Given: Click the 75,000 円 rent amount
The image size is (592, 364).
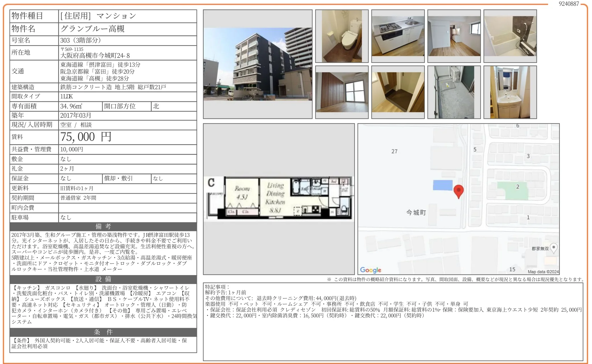Looking at the screenshot, I should pos(86,137).
